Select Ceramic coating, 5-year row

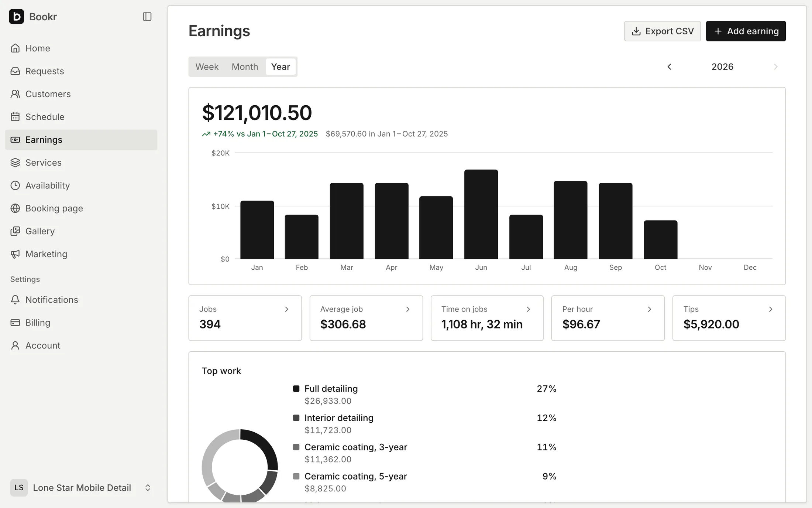point(424,482)
